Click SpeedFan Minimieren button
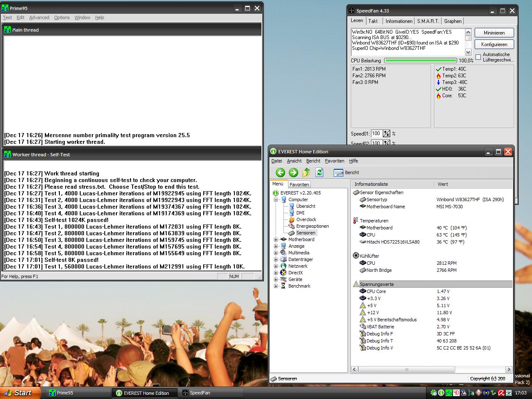 [494, 33]
